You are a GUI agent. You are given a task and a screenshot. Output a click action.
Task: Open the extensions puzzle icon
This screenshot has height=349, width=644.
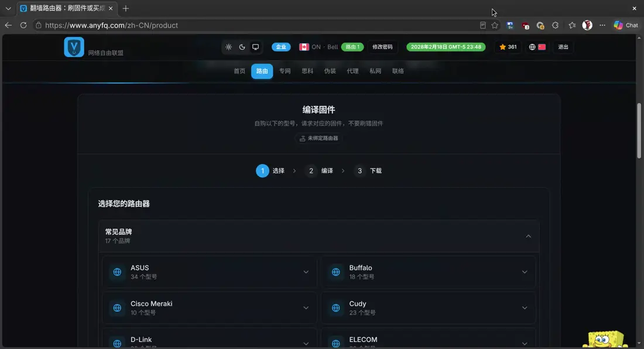tap(555, 25)
